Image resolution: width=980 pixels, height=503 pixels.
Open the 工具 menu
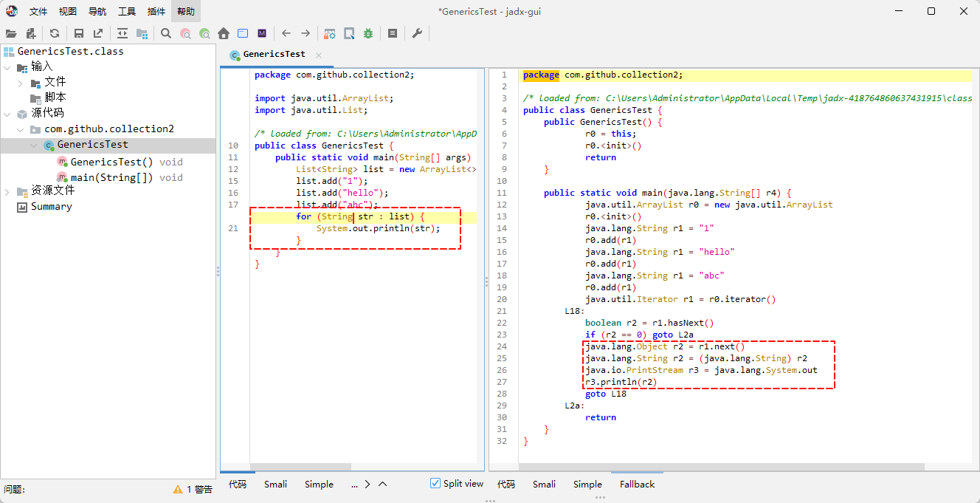point(127,11)
